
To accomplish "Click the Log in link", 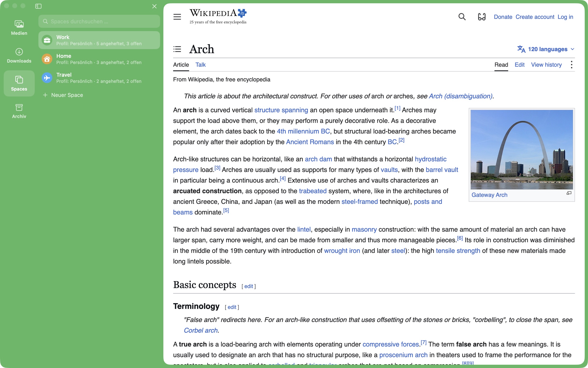I will click(565, 17).
